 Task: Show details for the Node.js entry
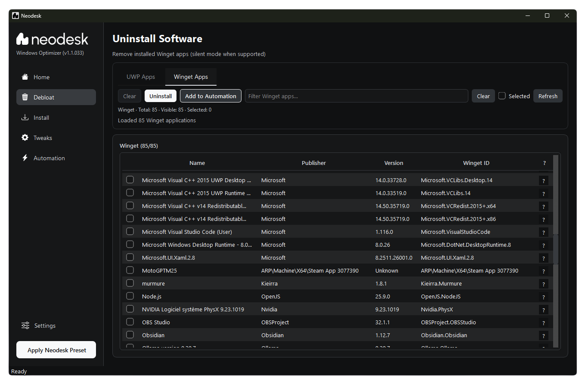click(x=543, y=296)
